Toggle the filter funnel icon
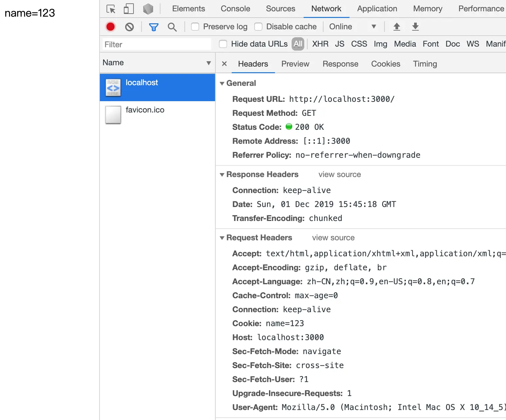This screenshot has width=506, height=420. pyautogui.click(x=153, y=27)
